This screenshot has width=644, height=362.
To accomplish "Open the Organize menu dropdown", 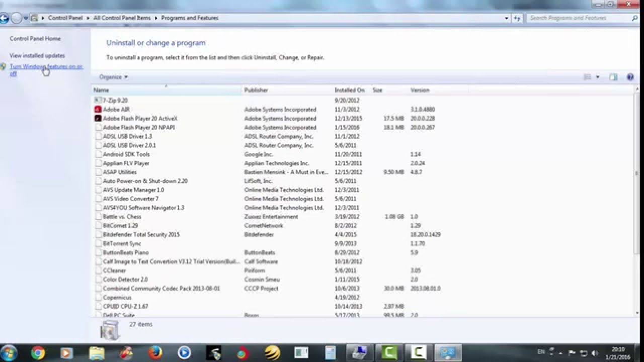I will click(x=113, y=77).
